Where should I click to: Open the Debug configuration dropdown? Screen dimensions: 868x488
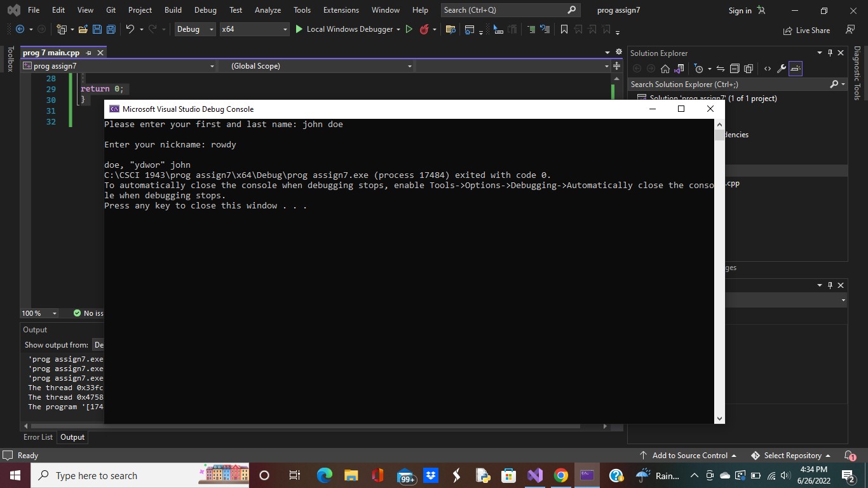pos(194,29)
